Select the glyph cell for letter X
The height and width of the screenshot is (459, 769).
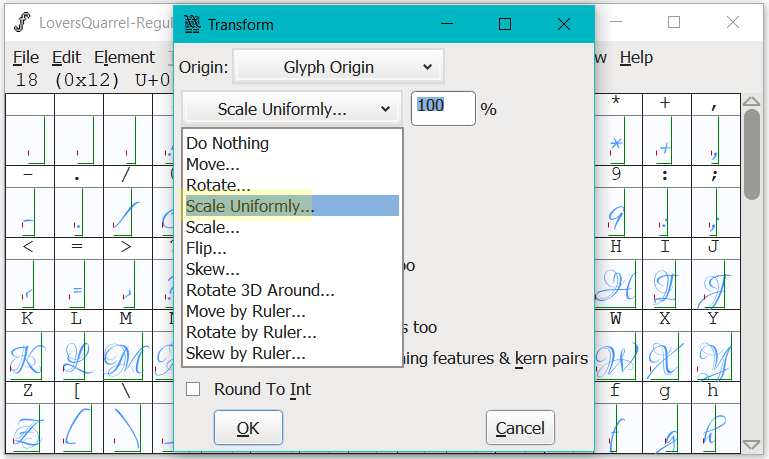666,357
